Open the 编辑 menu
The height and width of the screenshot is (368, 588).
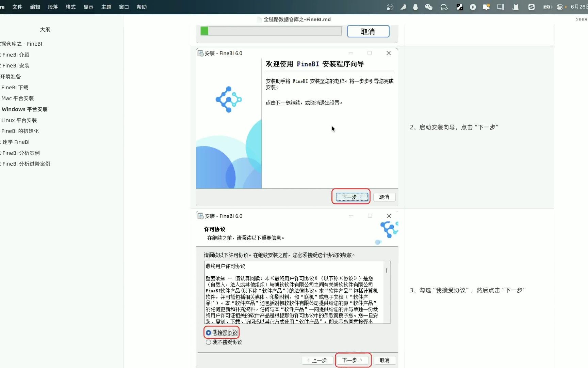click(35, 7)
